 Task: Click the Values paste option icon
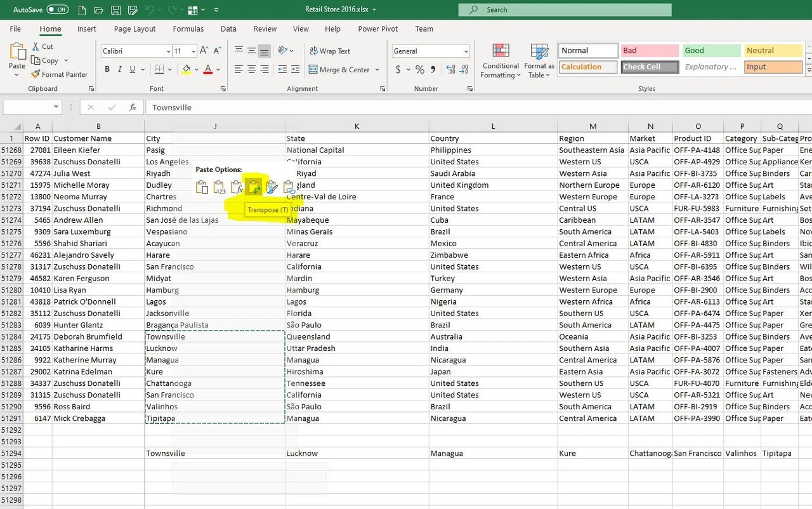point(219,187)
